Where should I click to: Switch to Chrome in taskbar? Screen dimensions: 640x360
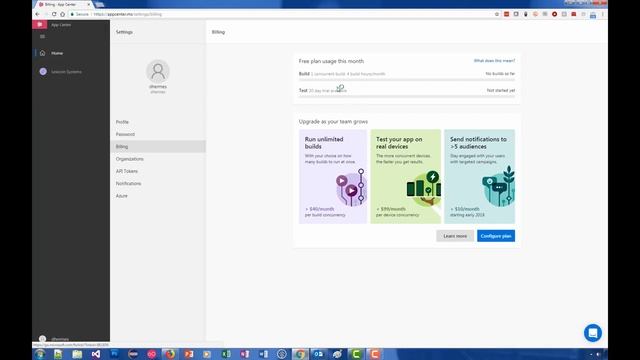click(300, 354)
